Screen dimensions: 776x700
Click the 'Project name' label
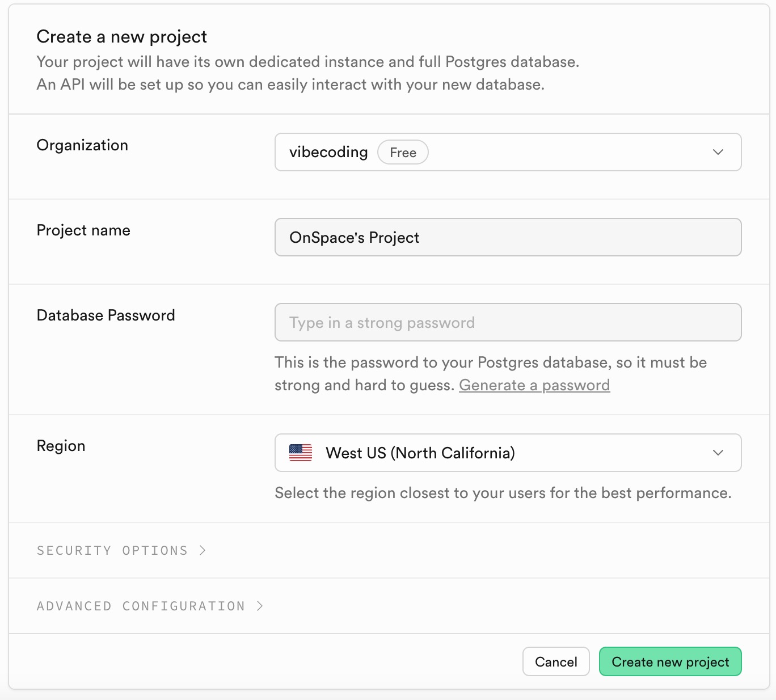pyautogui.click(x=83, y=230)
